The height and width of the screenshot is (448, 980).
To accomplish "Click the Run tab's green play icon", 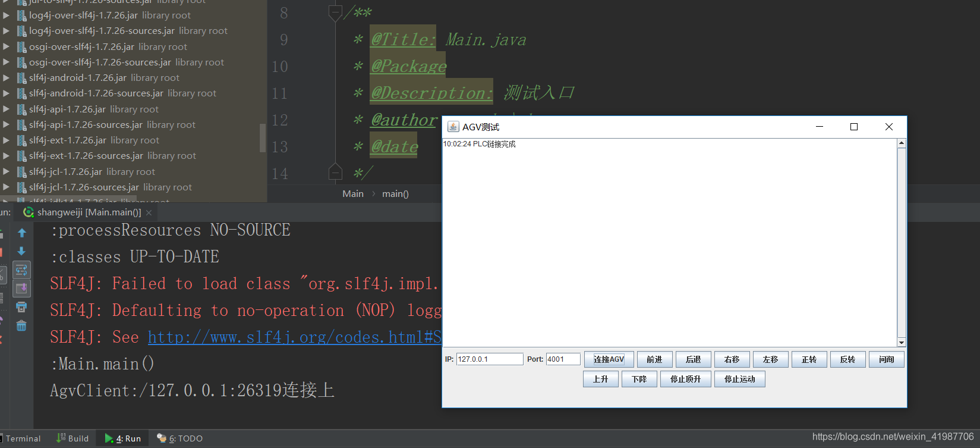I will pos(109,438).
